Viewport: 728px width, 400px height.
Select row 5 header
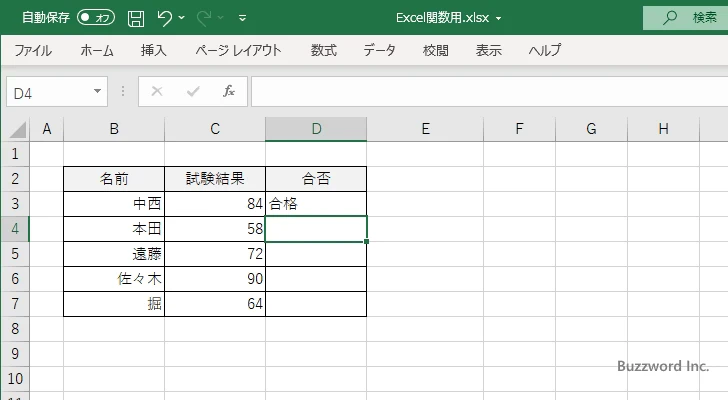(x=15, y=254)
